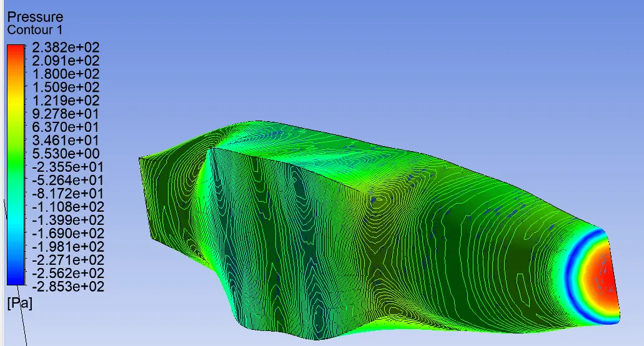Screen dimensions: 644x346
Task: Click the 1.219e+02 legend value
Action: pyautogui.click(x=65, y=101)
